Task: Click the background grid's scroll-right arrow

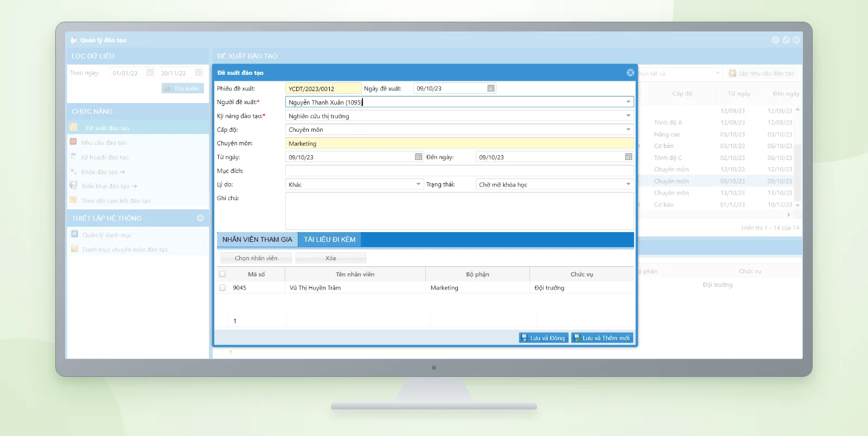Action: [789, 215]
